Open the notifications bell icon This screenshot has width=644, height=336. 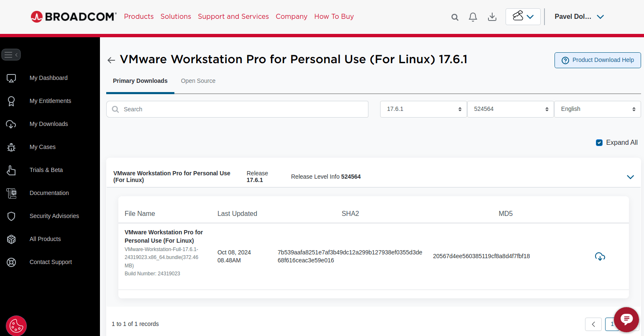pyautogui.click(x=473, y=17)
